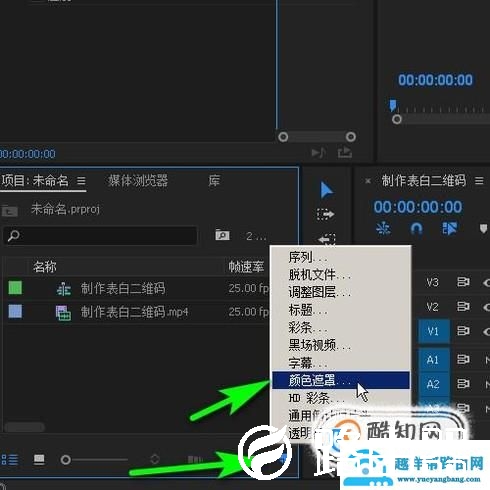
Task: Toggle V1 track targeting
Action: pyautogui.click(x=434, y=331)
